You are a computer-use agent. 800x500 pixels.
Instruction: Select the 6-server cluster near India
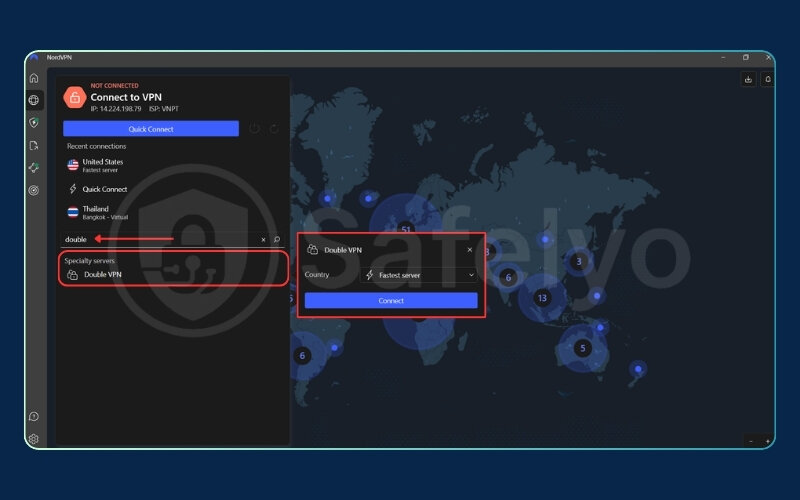pos(508,277)
